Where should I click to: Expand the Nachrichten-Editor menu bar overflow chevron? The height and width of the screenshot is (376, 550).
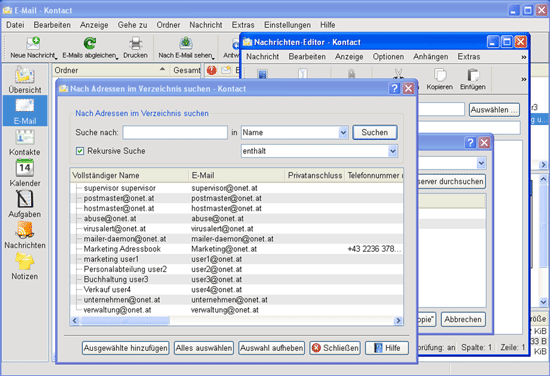[524, 57]
